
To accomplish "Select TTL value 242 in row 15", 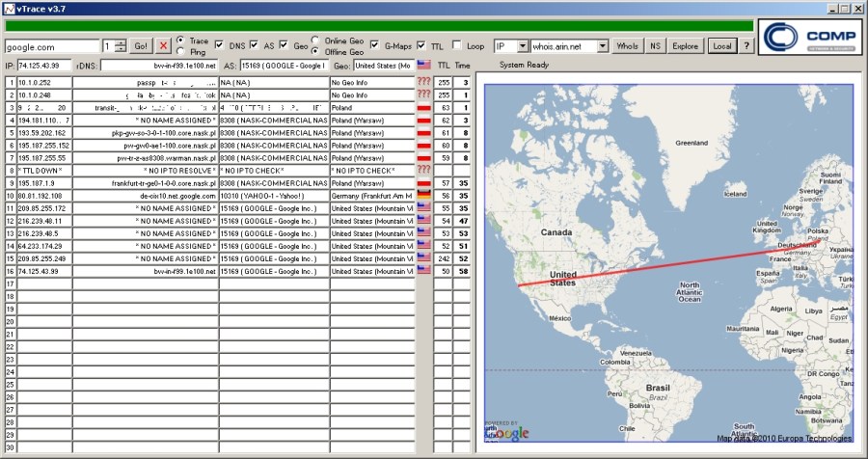I will coord(443,258).
